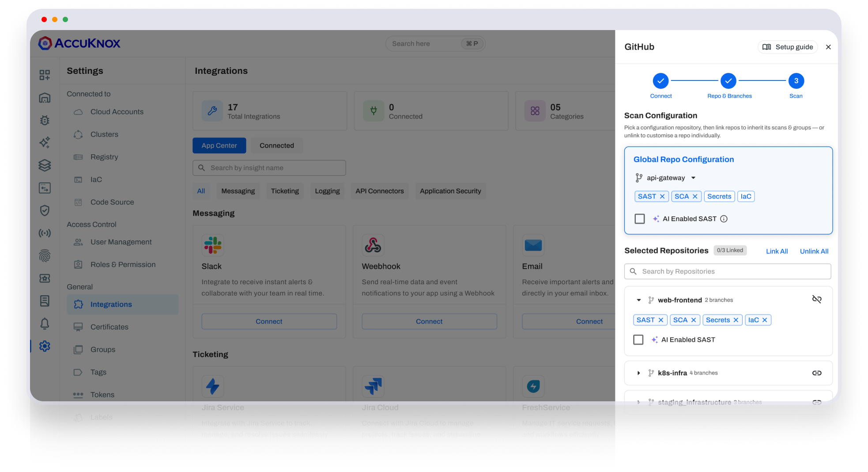Click the Email envelope icon
This screenshot has width=868, height=472.
coord(533,245)
